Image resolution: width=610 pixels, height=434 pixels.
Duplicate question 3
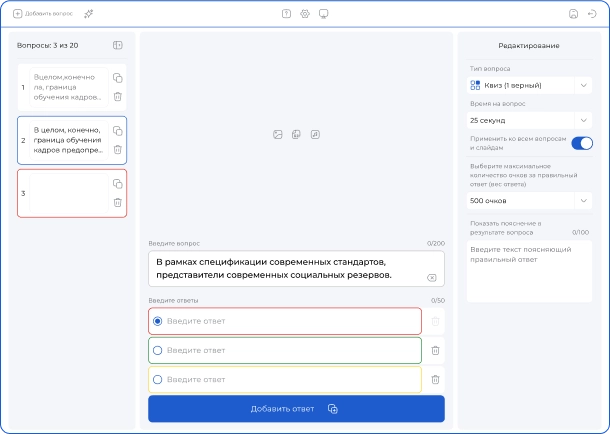tap(117, 184)
